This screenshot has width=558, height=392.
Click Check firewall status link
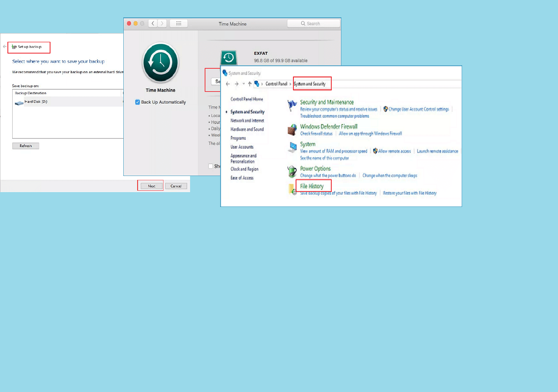pos(316,134)
